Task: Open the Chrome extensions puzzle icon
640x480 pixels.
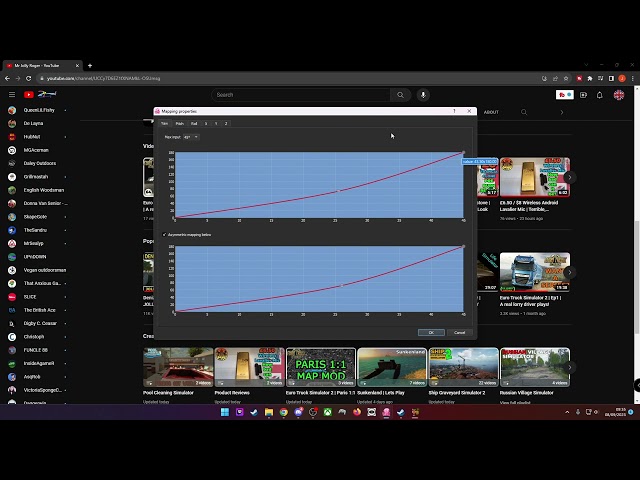Action: click(x=590, y=78)
